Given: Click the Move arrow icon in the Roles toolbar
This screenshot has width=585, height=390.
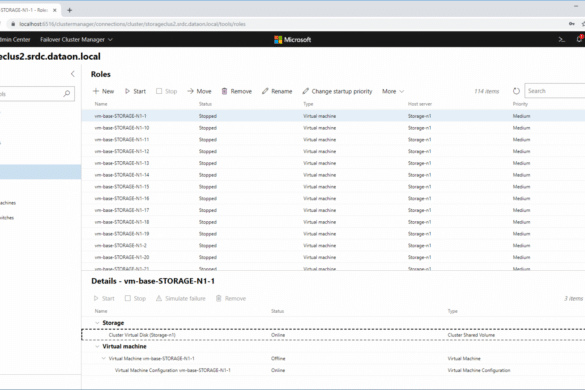Looking at the screenshot, I should (190, 91).
